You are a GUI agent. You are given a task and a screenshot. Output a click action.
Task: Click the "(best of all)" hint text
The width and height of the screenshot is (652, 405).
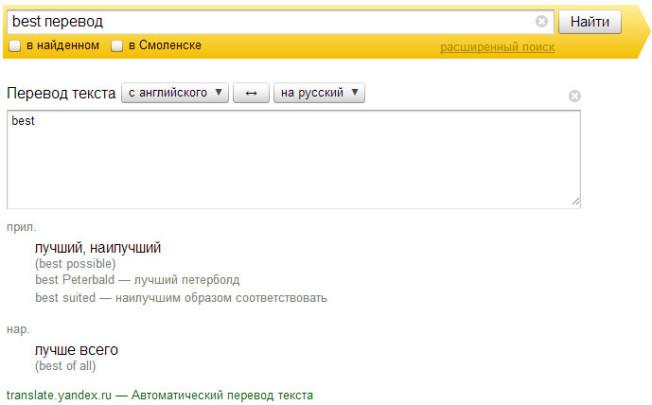pyautogui.click(x=65, y=366)
